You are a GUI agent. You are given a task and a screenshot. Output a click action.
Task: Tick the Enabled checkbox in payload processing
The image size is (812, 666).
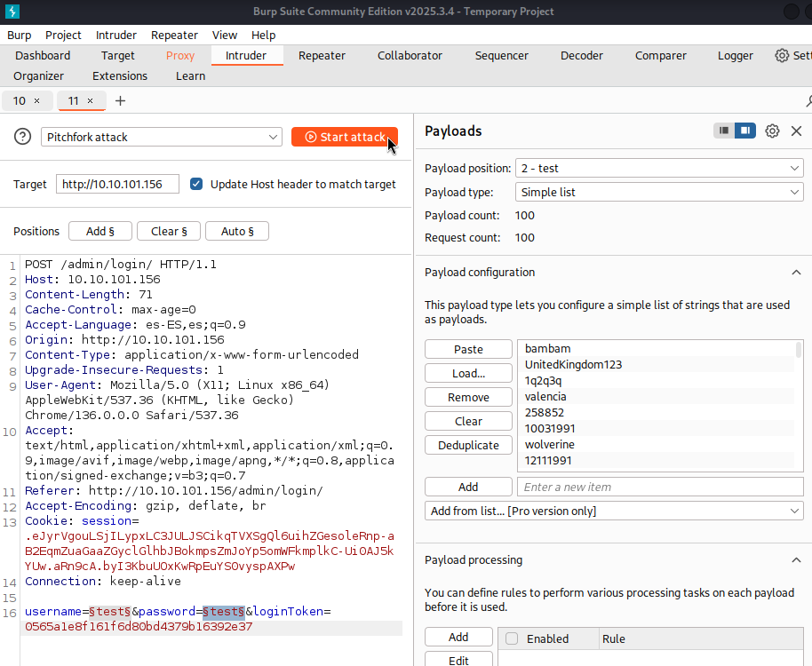(x=512, y=638)
